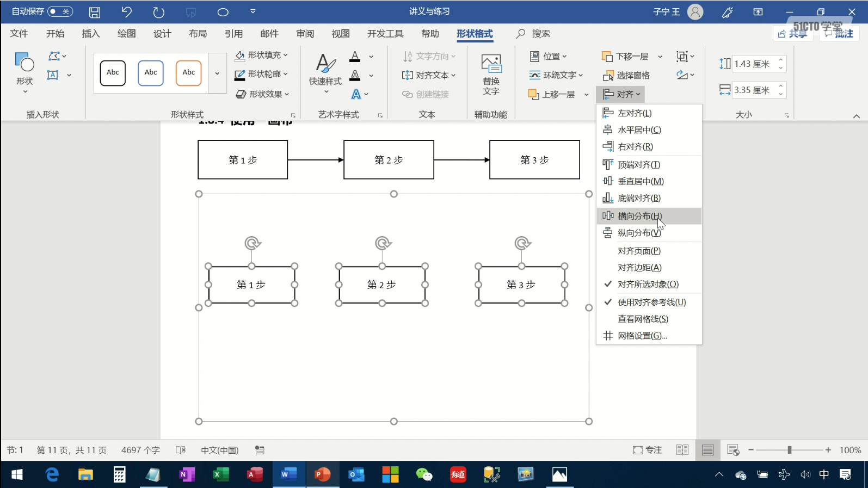Choose Align Middle vertically option

pyautogui.click(x=649, y=182)
